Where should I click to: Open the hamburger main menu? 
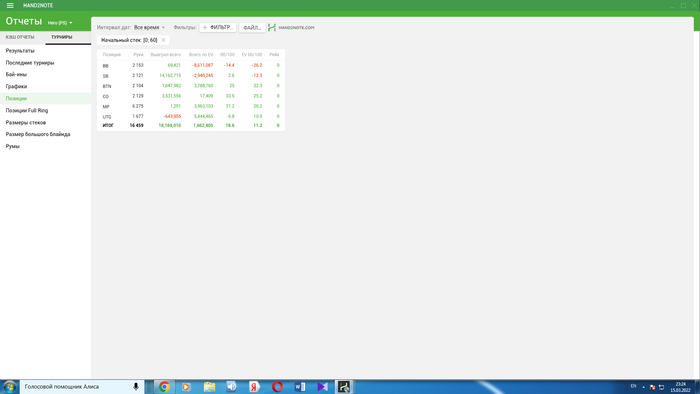point(10,5)
